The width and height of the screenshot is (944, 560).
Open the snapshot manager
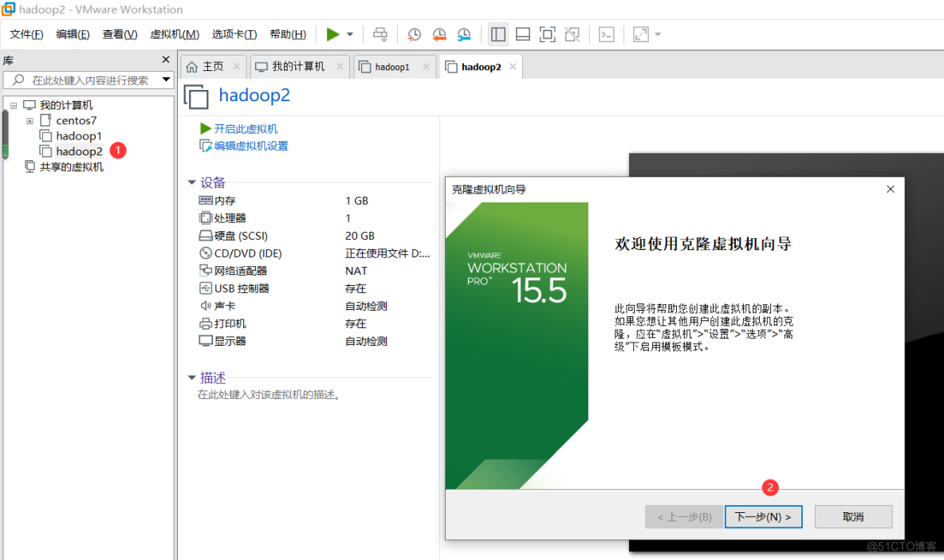pos(465,34)
